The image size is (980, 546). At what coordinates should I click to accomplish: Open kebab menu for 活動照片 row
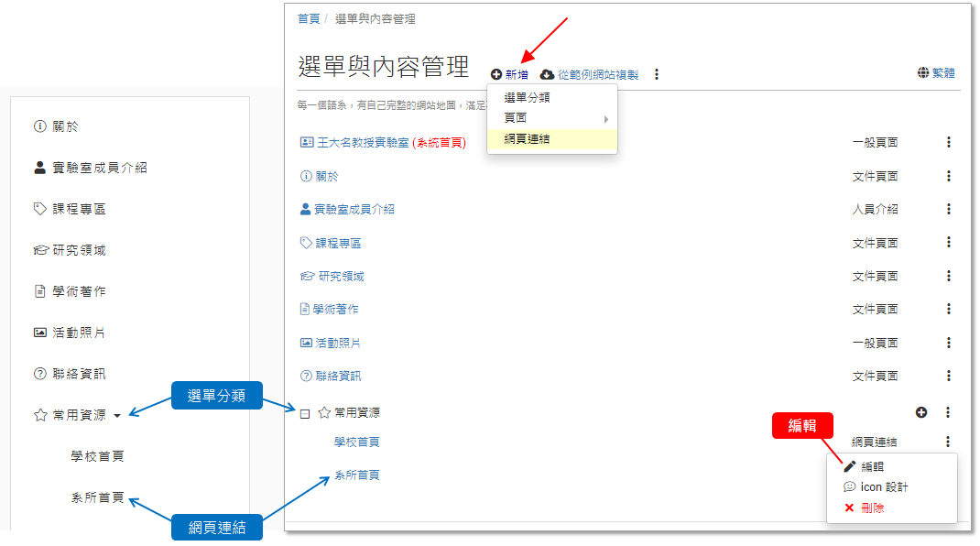point(949,343)
